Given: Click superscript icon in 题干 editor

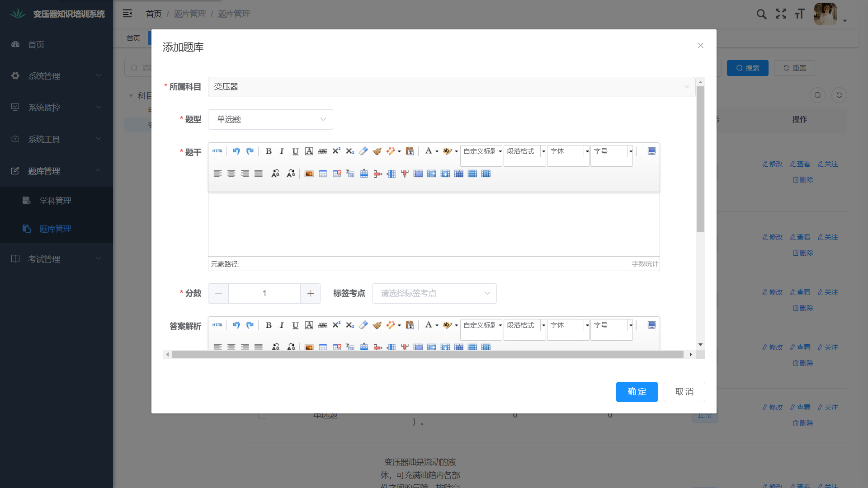Looking at the screenshot, I should coord(336,151).
